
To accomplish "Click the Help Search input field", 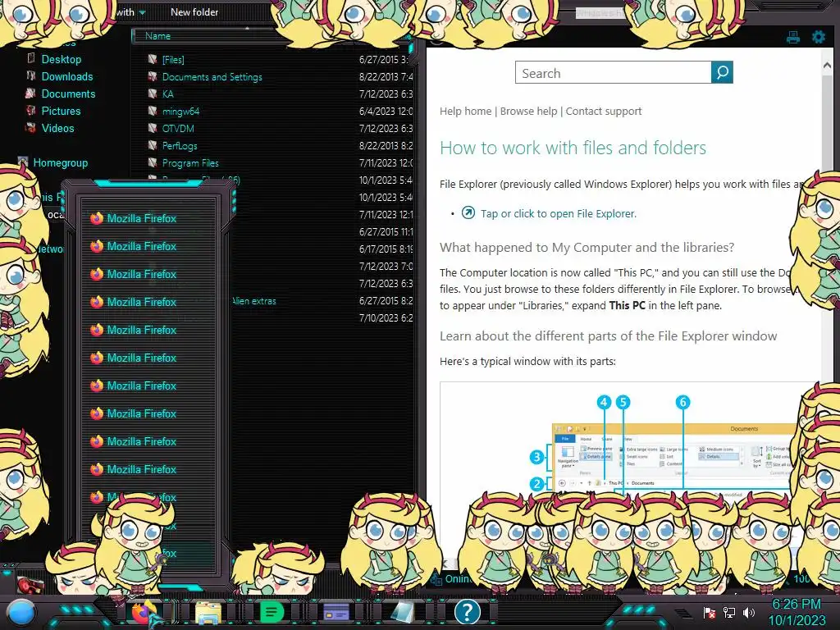I will tap(614, 72).
